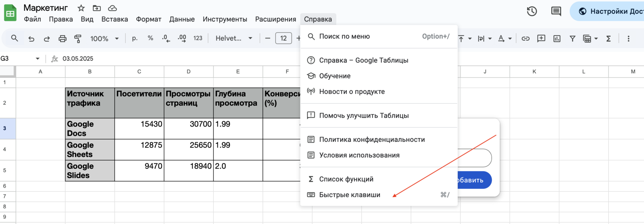Open the Файл menu
The width and height of the screenshot is (644, 224).
[33, 19]
